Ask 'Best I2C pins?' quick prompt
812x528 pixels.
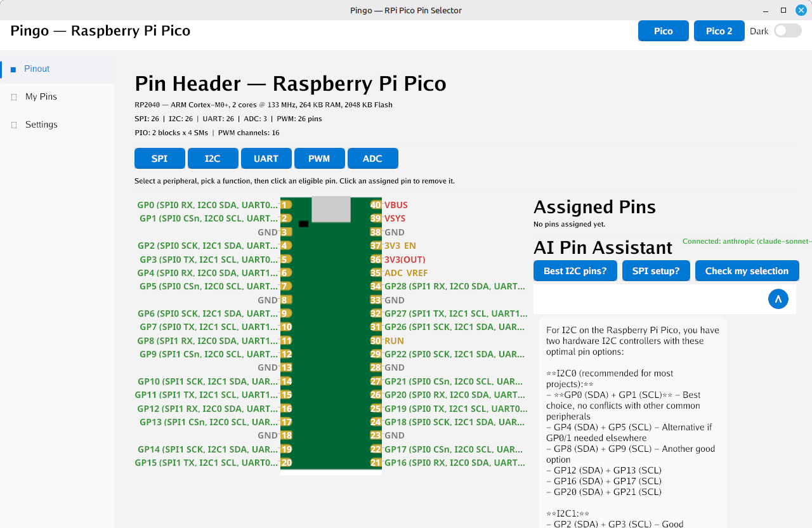pos(575,271)
